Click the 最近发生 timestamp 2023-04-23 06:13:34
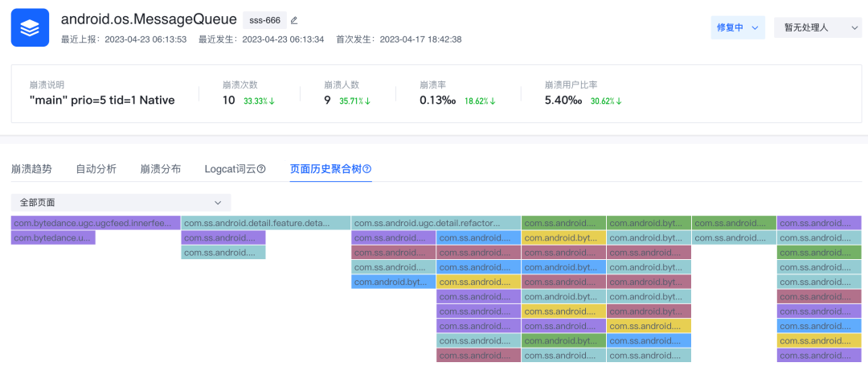This screenshot has height=375, width=868. pos(283,39)
